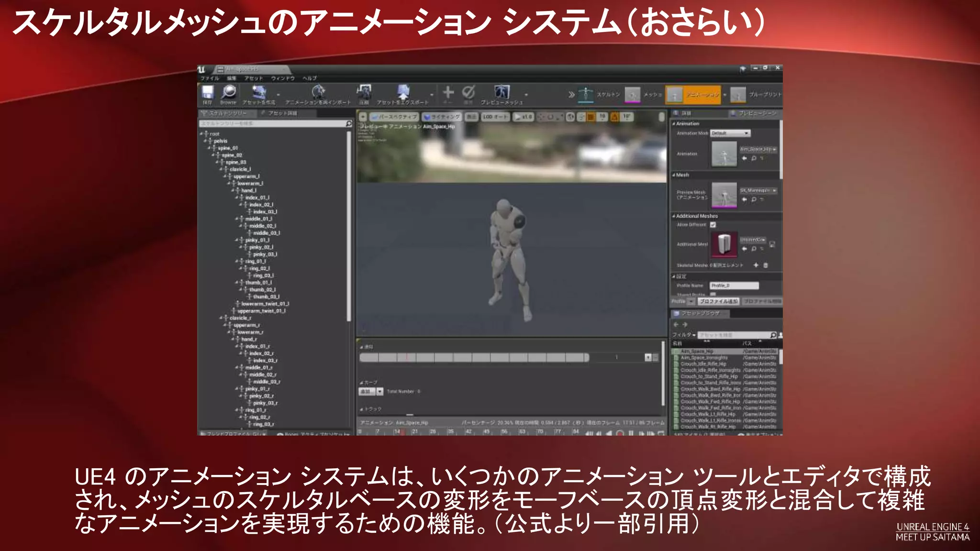Add a Skeletal Meshes array element
This screenshot has width=980, height=551.
tap(756, 265)
